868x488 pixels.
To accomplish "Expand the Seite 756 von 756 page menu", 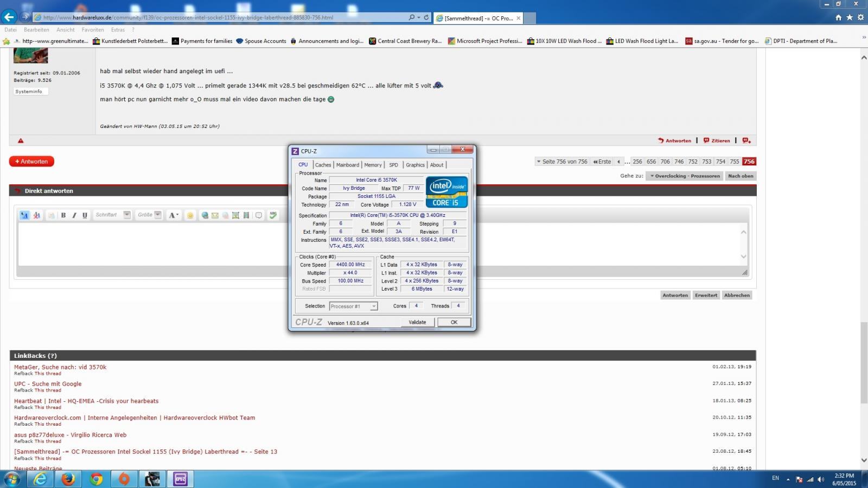I will (x=561, y=162).
